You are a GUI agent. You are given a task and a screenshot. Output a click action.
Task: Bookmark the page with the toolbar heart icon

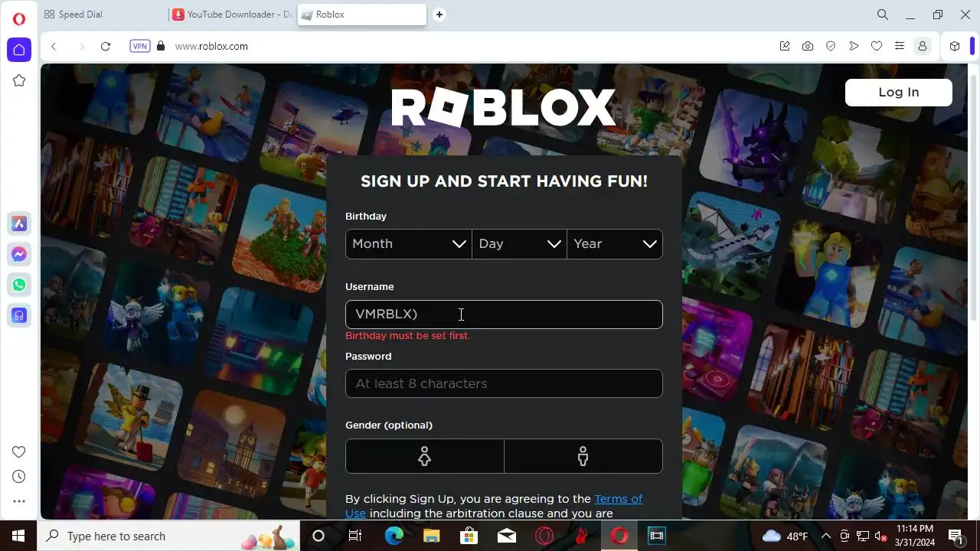click(877, 46)
